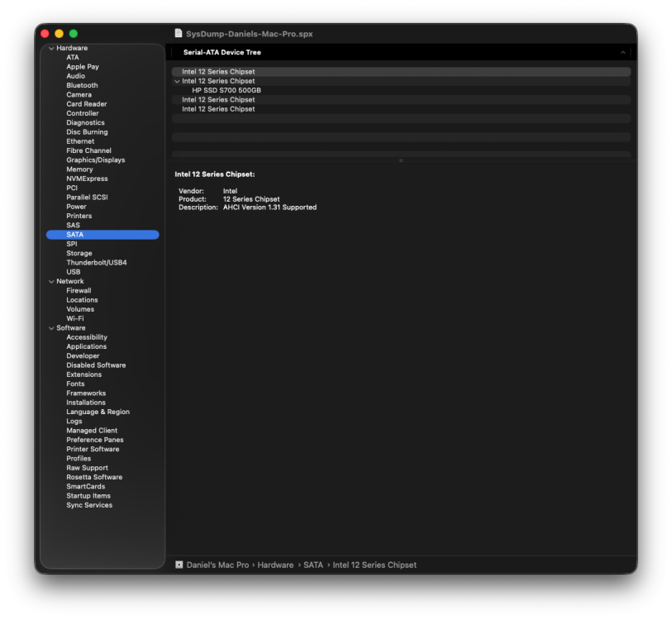Open Preference Panes section
Image resolution: width=672 pixels, height=620 pixels.
(95, 441)
